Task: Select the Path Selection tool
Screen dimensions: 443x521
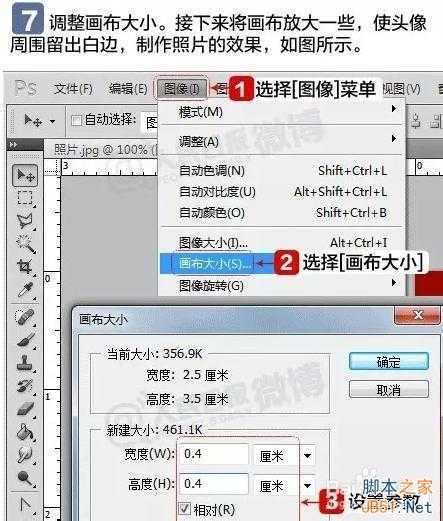Action: tap(25, 505)
